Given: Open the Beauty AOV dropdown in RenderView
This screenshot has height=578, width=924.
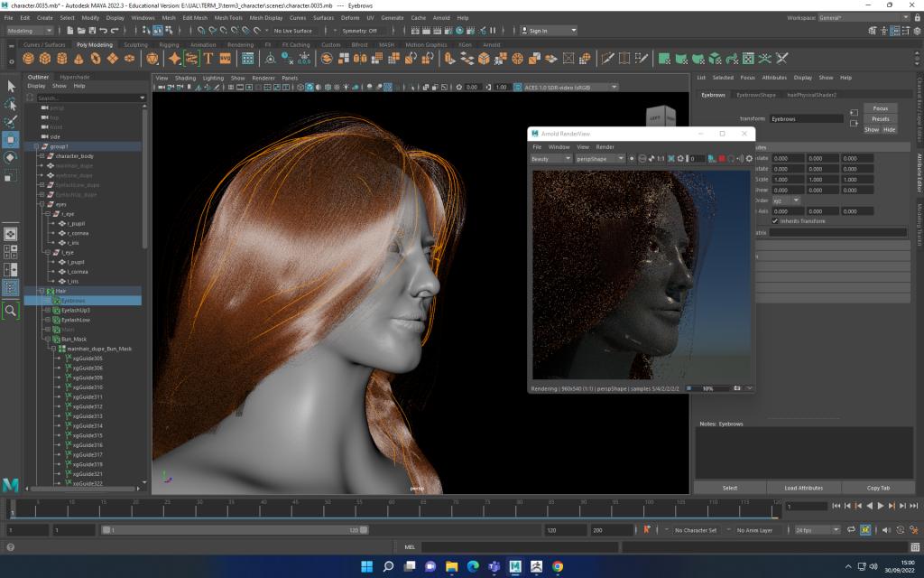Looking at the screenshot, I should pos(551,159).
